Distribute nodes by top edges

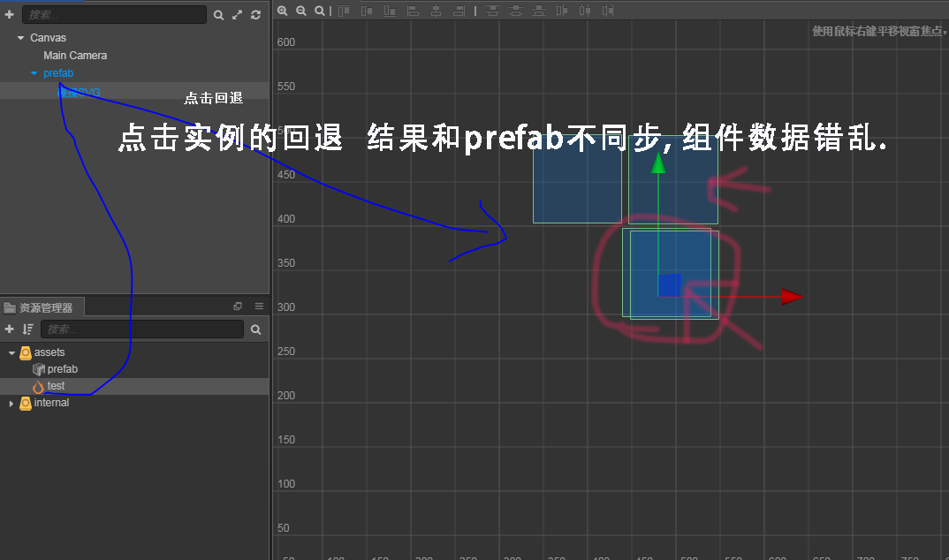(493, 11)
